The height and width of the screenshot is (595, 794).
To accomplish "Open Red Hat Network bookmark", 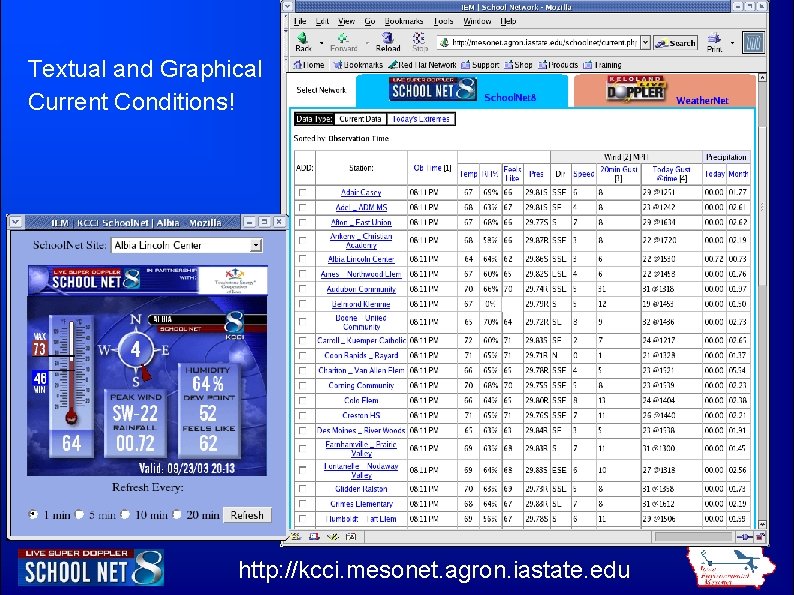I will point(422,65).
